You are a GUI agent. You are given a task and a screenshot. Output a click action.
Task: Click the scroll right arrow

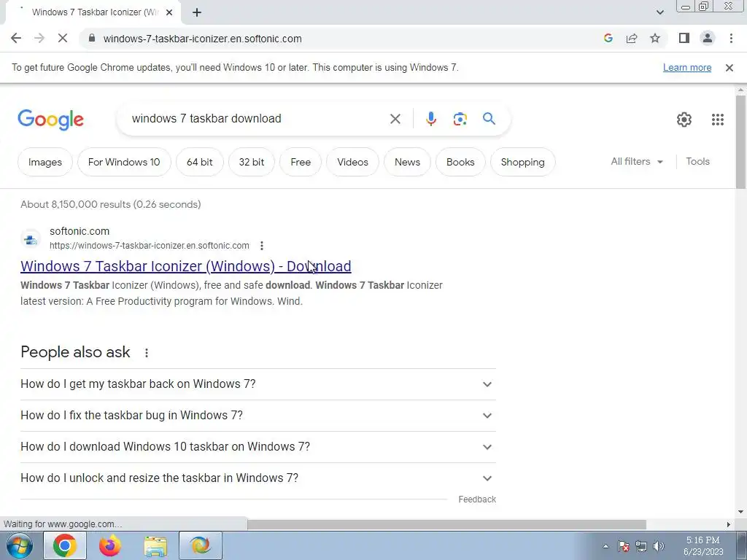[x=729, y=524]
